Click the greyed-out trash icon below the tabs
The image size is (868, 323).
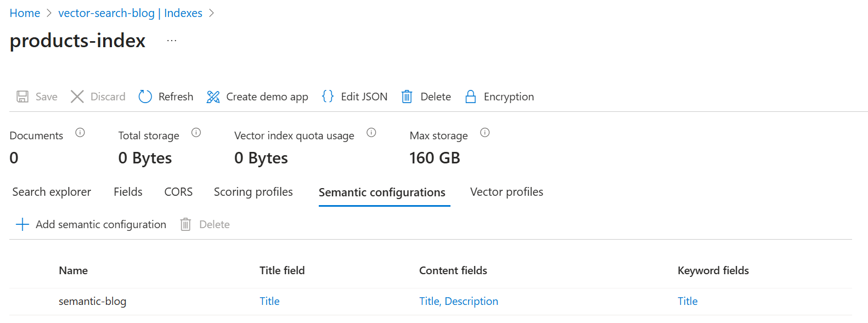coord(185,224)
